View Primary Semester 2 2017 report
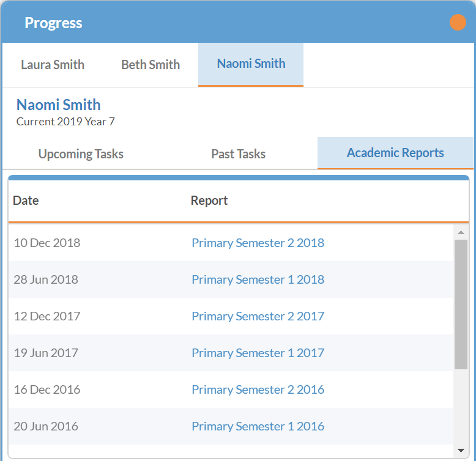476x461 pixels. (258, 316)
